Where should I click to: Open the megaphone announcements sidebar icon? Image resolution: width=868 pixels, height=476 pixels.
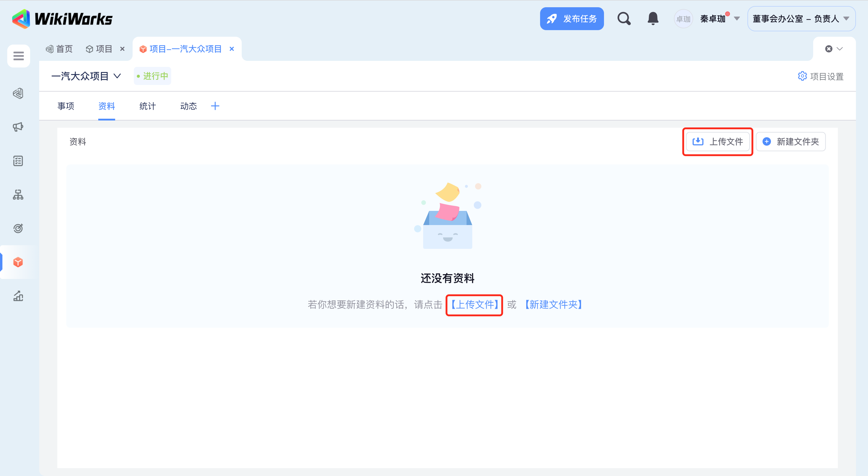pos(18,127)
